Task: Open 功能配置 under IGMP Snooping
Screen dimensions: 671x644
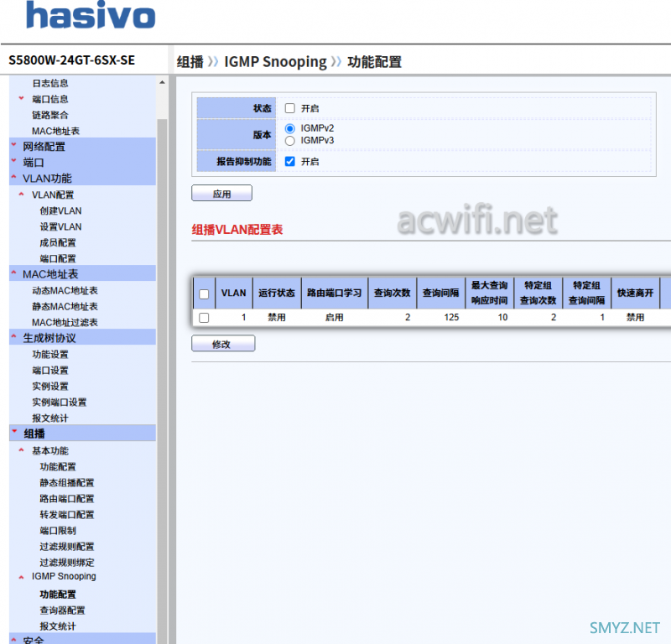Action: [x=58, y=595]
